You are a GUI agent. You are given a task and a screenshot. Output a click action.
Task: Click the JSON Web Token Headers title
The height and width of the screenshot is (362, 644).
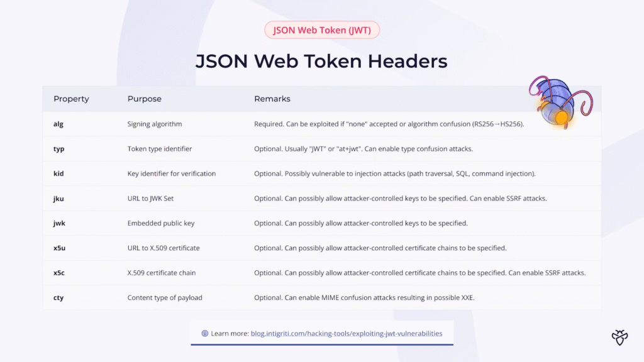pos(321,61)
